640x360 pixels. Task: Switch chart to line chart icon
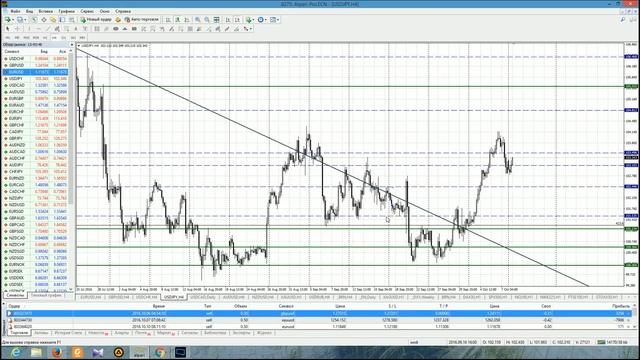tap(187, 19)
